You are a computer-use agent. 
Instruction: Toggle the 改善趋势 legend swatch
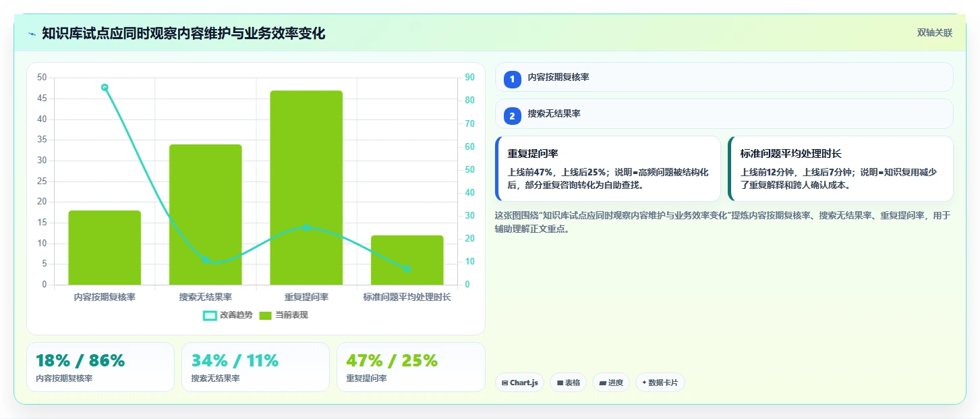[x=210, y=315]
